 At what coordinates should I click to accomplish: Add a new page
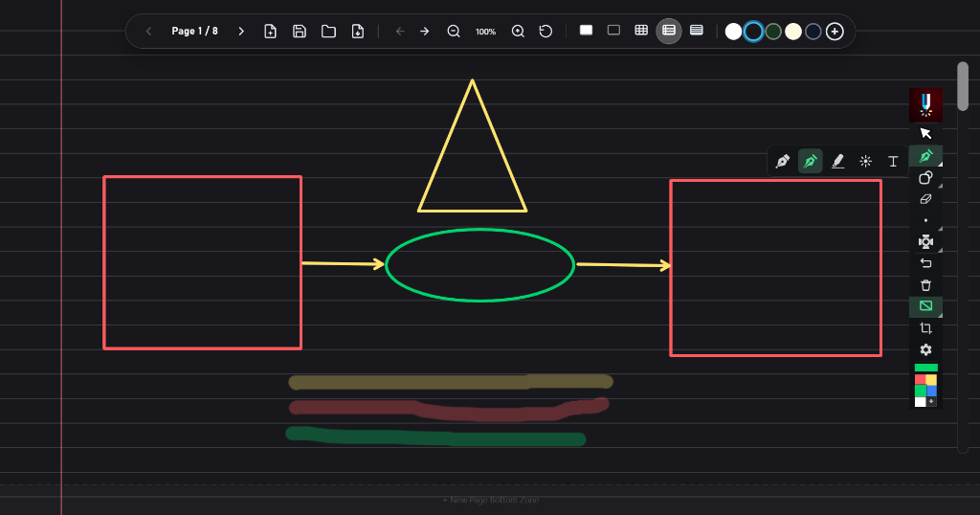[x=270, y=32]
